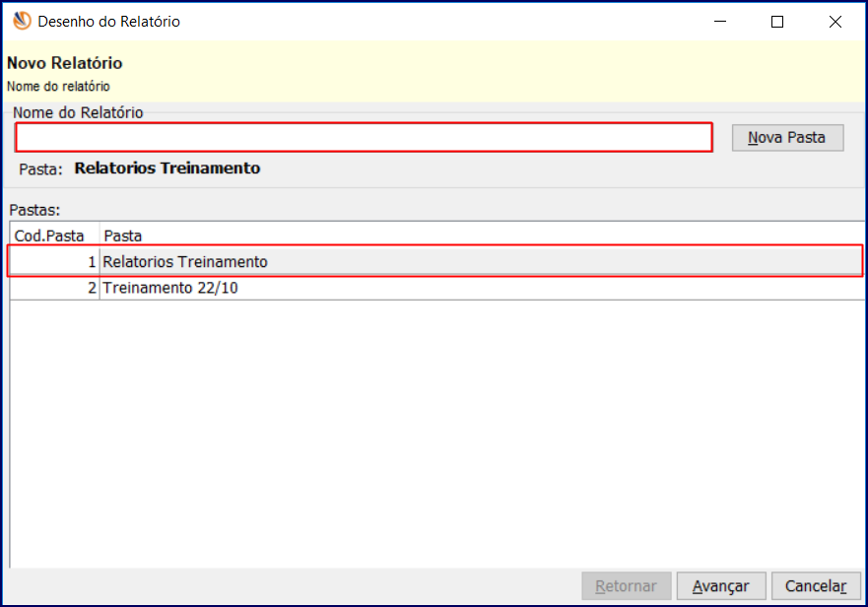Minimize the Desenho do Relatório window

720,21
